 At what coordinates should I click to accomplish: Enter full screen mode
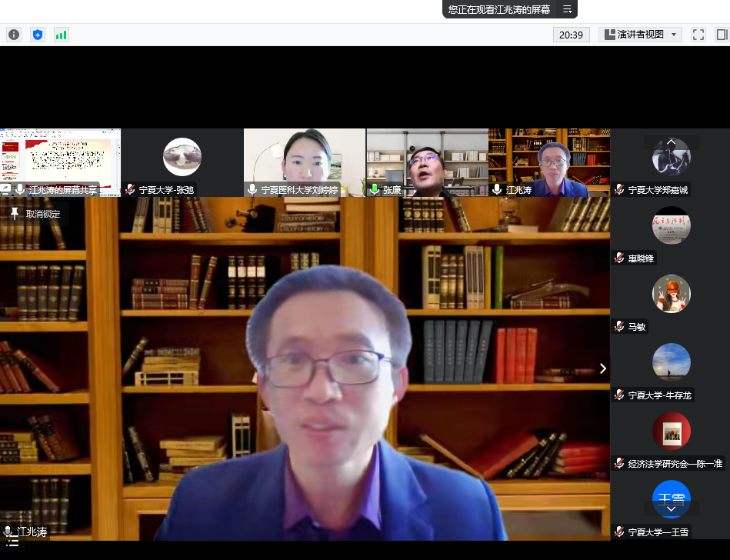pyautogui.click(x=698, y=35)
